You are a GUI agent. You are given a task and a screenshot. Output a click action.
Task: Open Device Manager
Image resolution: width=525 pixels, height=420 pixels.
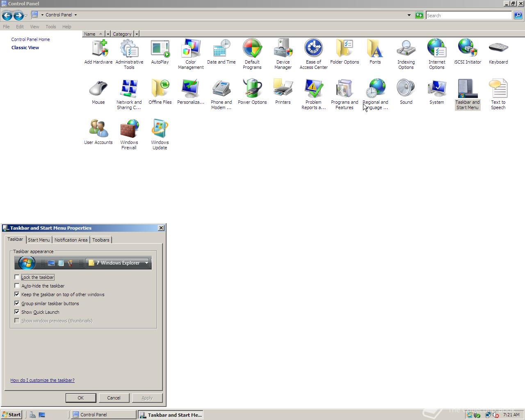283,55
